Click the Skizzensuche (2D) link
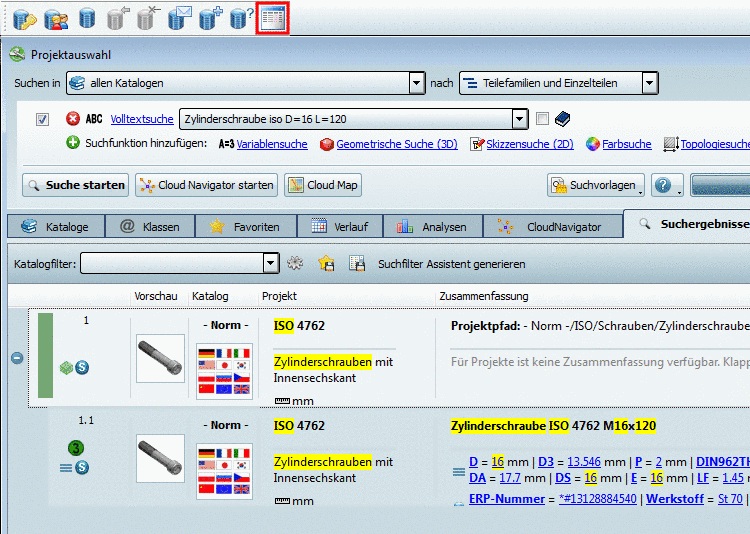The width and height of the screenshot is (750, 534). tap(530, 144)
